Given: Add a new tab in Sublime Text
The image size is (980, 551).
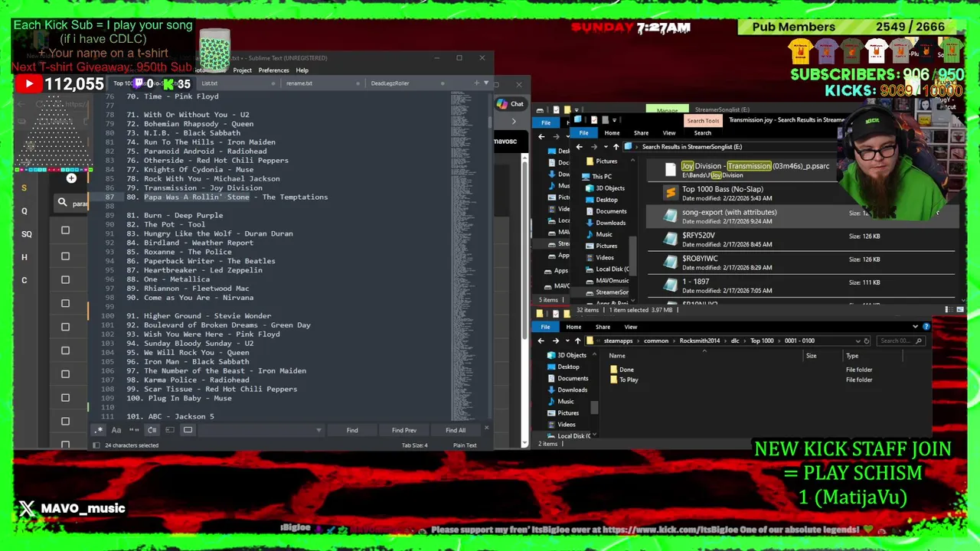Looking at the screenshot, I should tap(476, 83).
